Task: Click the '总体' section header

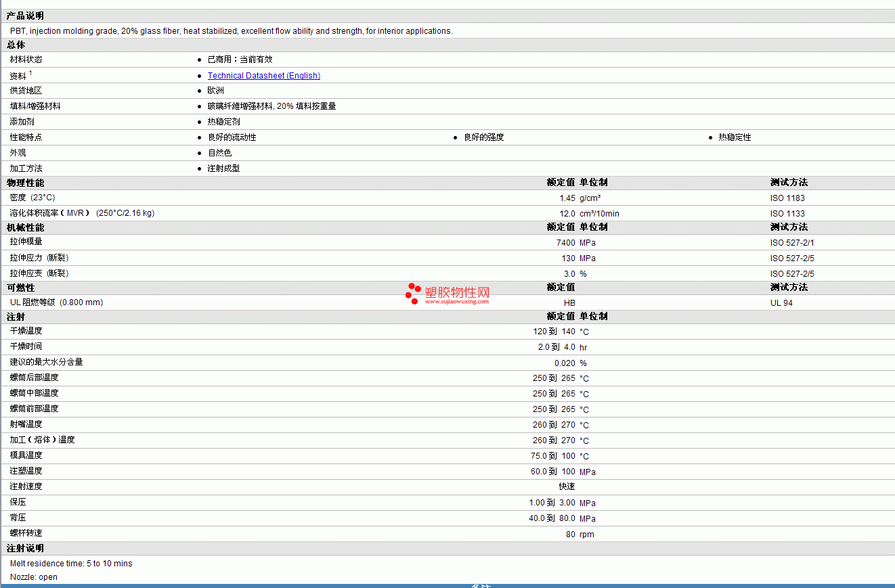Action: pyautogui.click(x=16, y=45)
